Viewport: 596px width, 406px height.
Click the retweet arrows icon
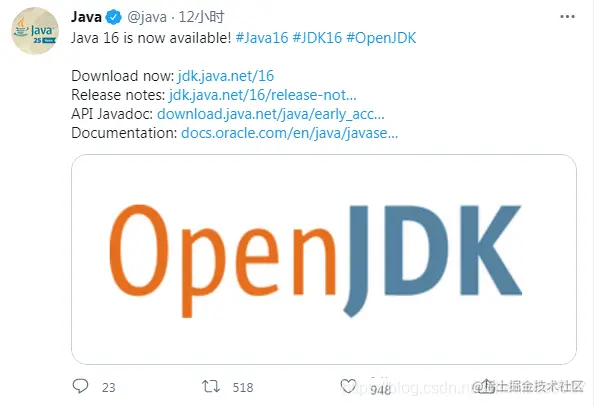click(x=211, y=386)
